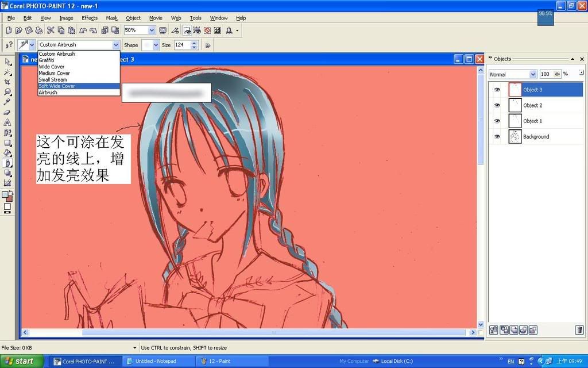This screenshot has height=368, width=588.
Task: Click the Size value input field
Action: click(x=182, y=45)
